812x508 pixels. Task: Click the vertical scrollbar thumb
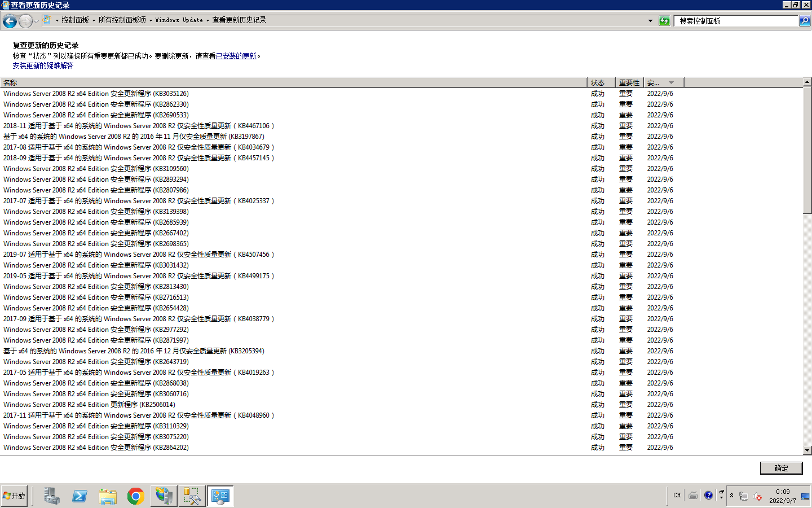point(807,150)
